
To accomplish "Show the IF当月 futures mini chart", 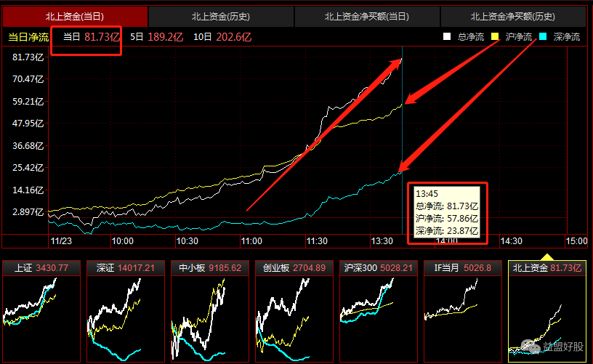I will (464, 311).
